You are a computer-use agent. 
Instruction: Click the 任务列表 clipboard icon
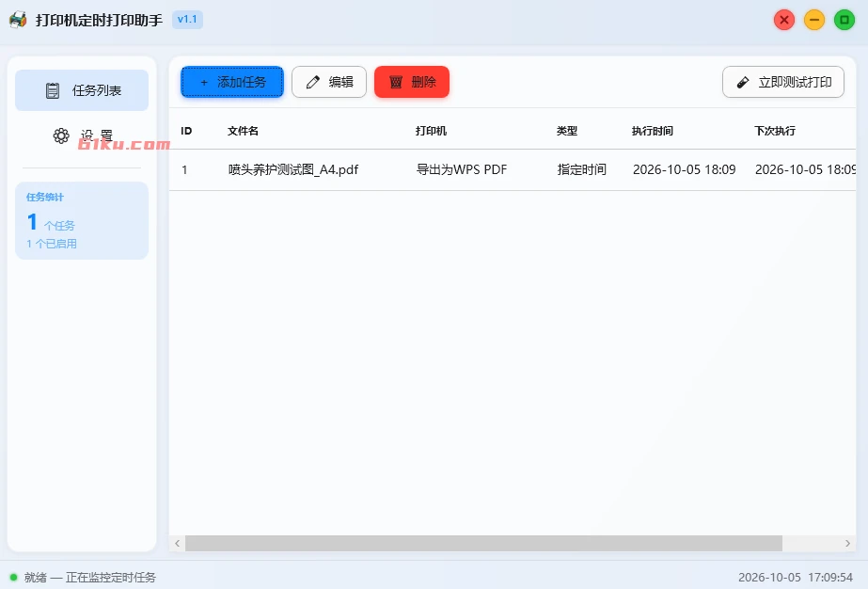(x=53, y=90)
